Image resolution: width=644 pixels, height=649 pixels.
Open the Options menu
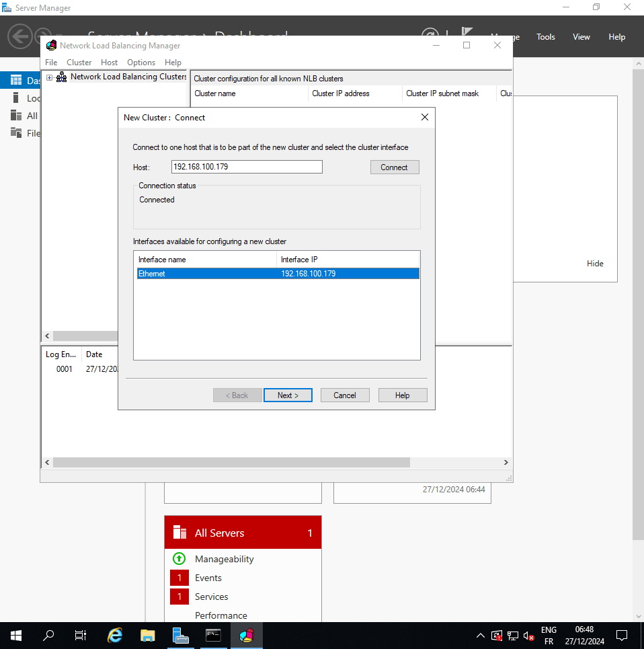141,63
